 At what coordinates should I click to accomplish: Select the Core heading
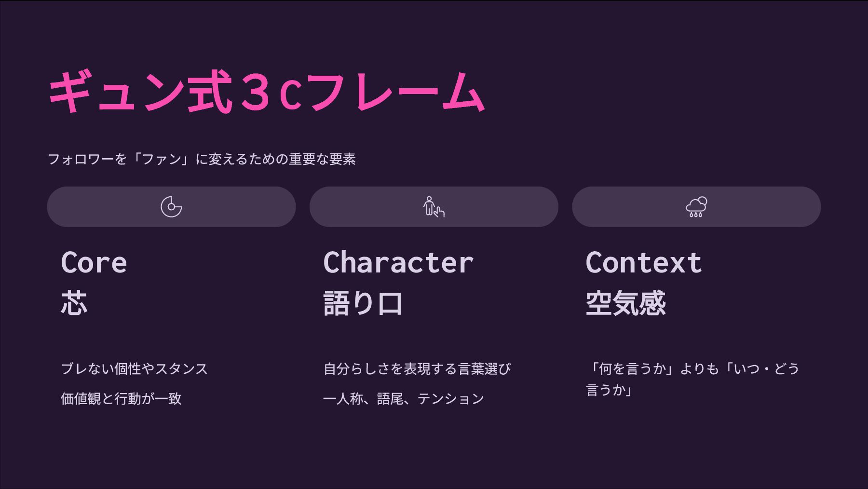point(94,263)
